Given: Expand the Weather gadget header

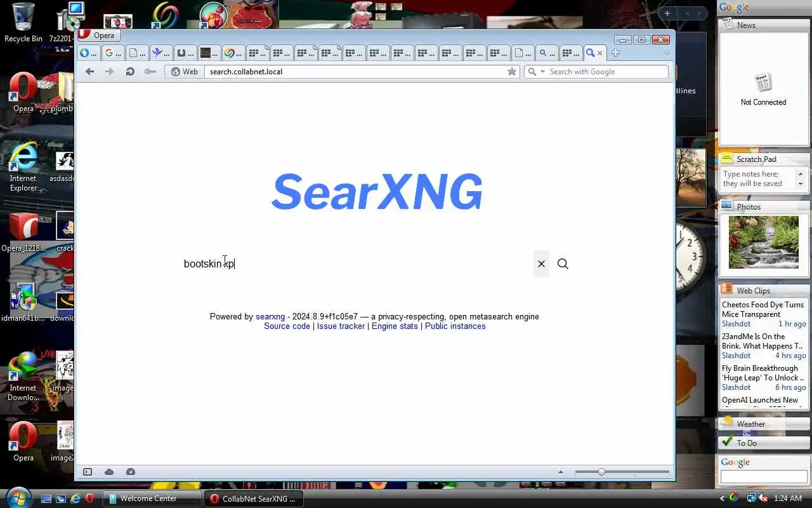Looking at the screenshot, I should pyautogui.click(x=764, y=424).
